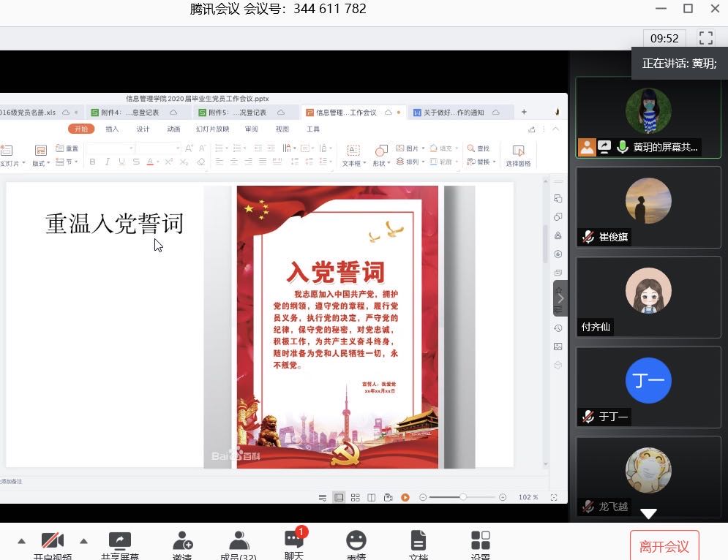
Task: Switch to the 插入 ribbon tab
Action: pos(112,129)
